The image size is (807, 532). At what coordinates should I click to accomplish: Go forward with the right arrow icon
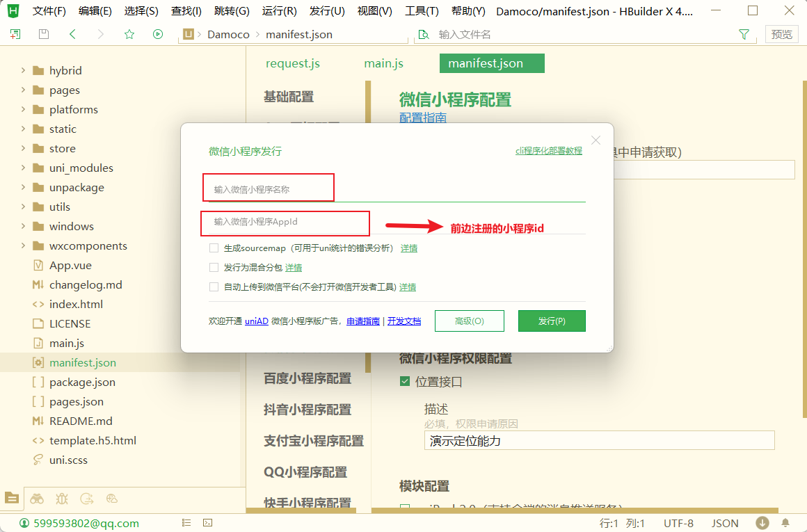pos(100,35)
